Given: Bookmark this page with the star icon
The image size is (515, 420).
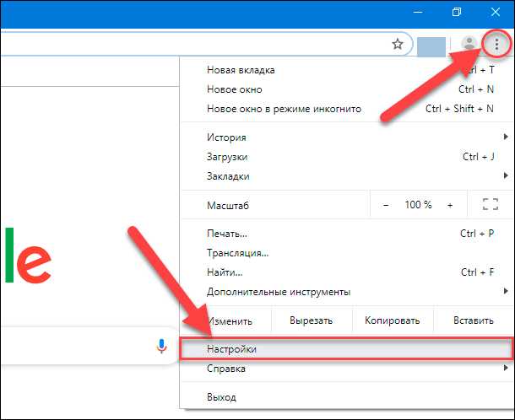Looking at the screenshot, I should [x=398, y=44].
